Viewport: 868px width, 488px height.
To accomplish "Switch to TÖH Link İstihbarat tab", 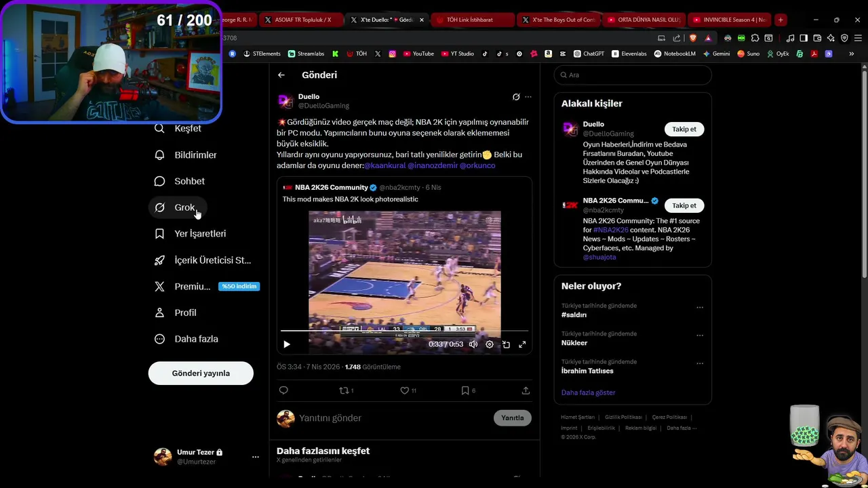I will pyautogui.click(x=472, y=20).
